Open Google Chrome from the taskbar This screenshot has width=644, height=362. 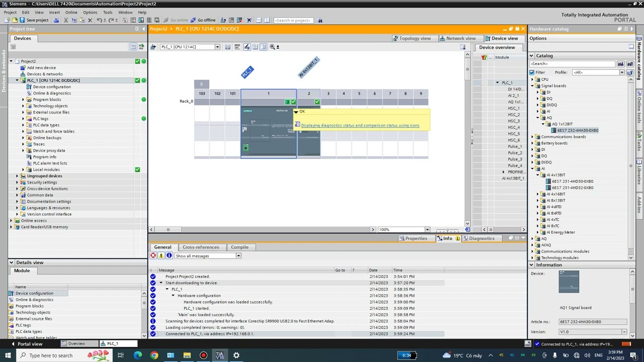154,355
